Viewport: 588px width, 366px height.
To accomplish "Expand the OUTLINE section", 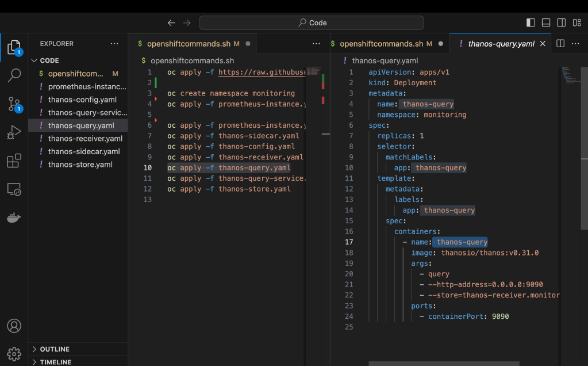I will (78, 349).
